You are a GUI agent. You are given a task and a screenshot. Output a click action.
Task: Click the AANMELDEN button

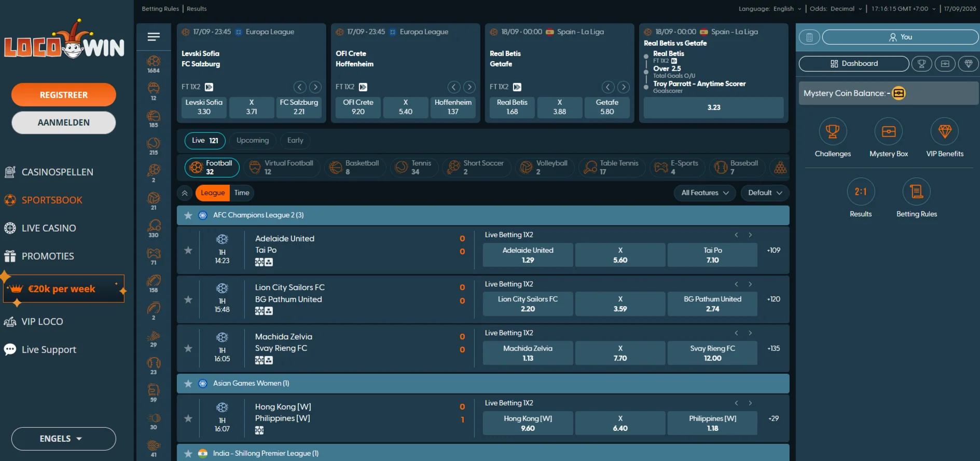point(64,123)
